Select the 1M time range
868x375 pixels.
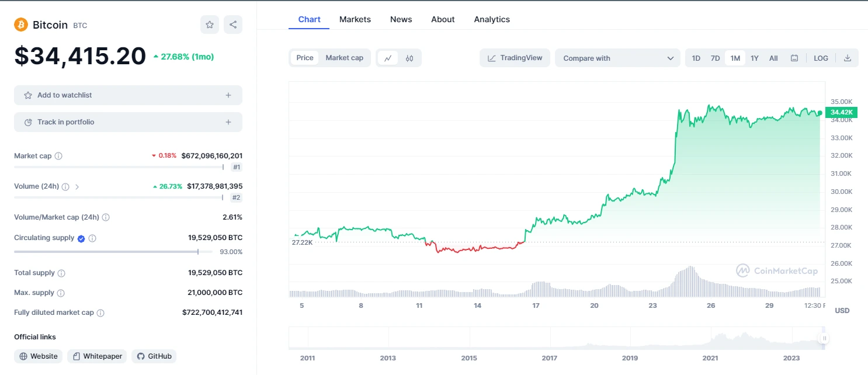735,58
